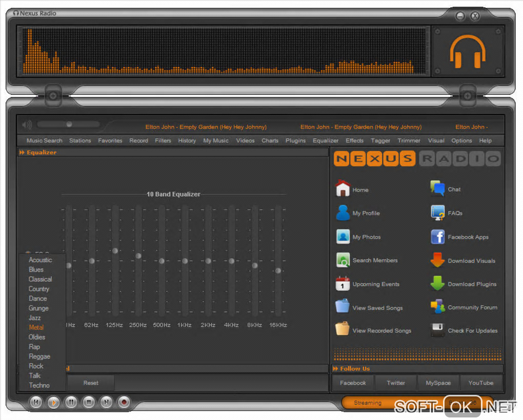The width and height of the screenshot is (523, 420).
Task: Click the YouTube follow button
Action: point(481,383)
